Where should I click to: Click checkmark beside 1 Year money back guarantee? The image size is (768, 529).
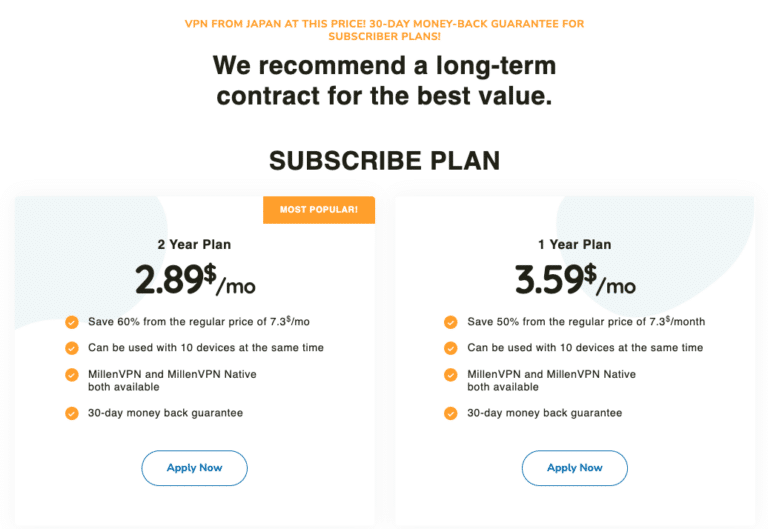[451, 413]
